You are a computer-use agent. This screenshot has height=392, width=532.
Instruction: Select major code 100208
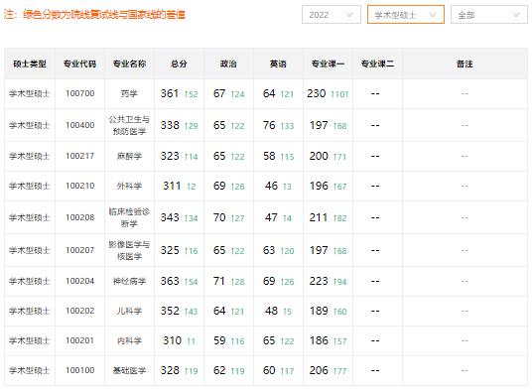click(79, 217)
